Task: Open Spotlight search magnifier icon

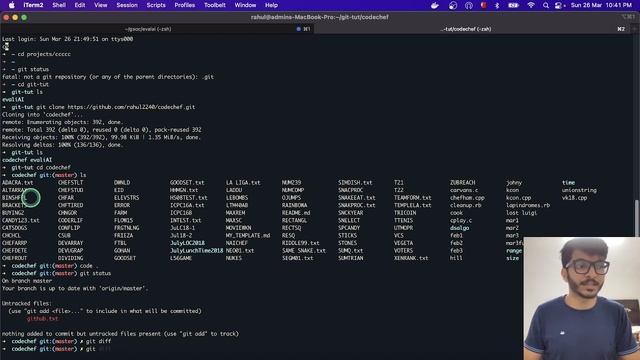Action: click(x=546, y=5)
